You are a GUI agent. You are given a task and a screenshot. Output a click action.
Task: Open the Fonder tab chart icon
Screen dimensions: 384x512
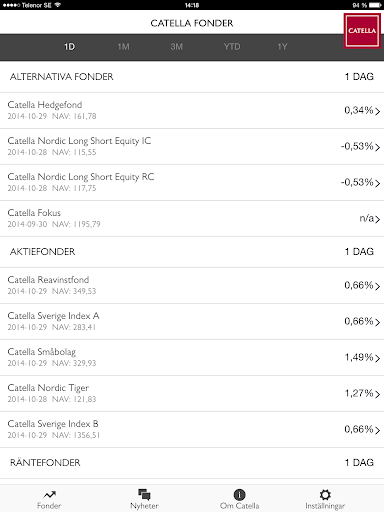coord(49,494)
